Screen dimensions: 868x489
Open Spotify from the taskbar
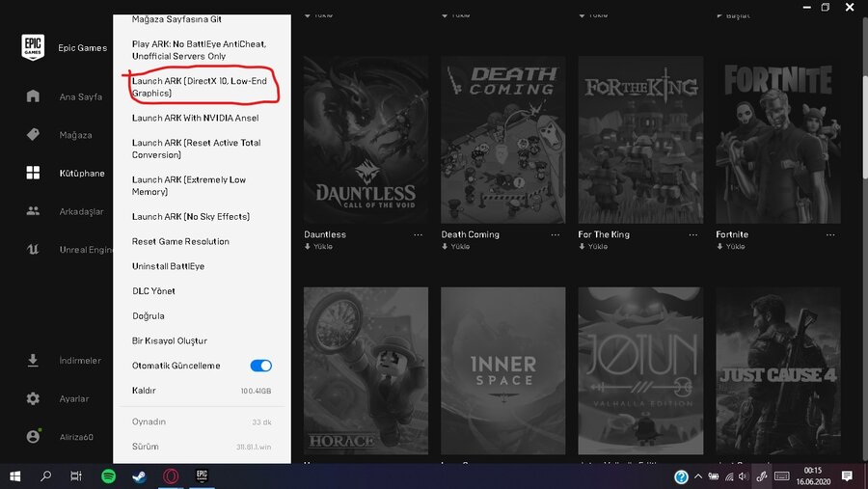pyautogui.click(x=108, y=476)
